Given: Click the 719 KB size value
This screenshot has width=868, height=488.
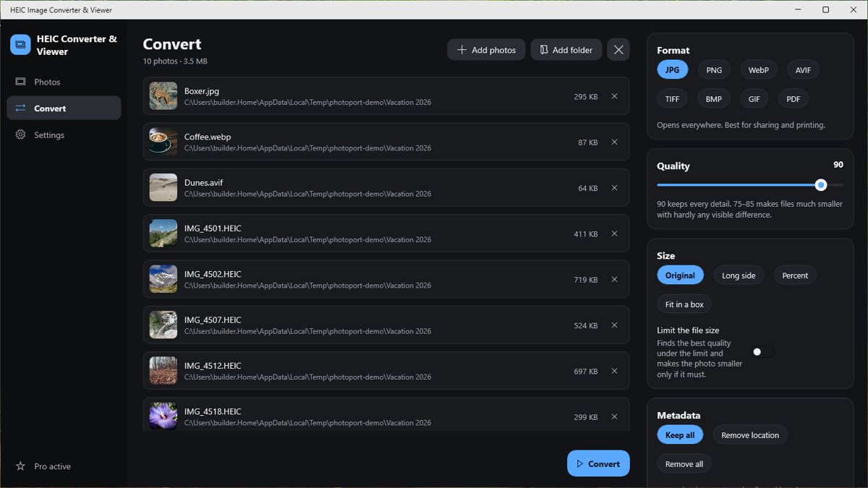Looking at the screenshot, I should pyautogui.click(x=586, y=280).
